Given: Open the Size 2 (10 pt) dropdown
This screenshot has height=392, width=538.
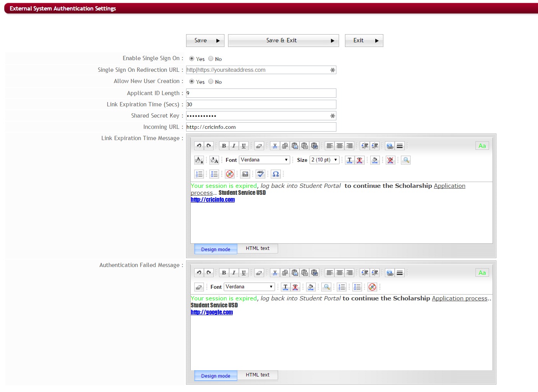Looking at the screenshot, I should [x=324, y=160].
